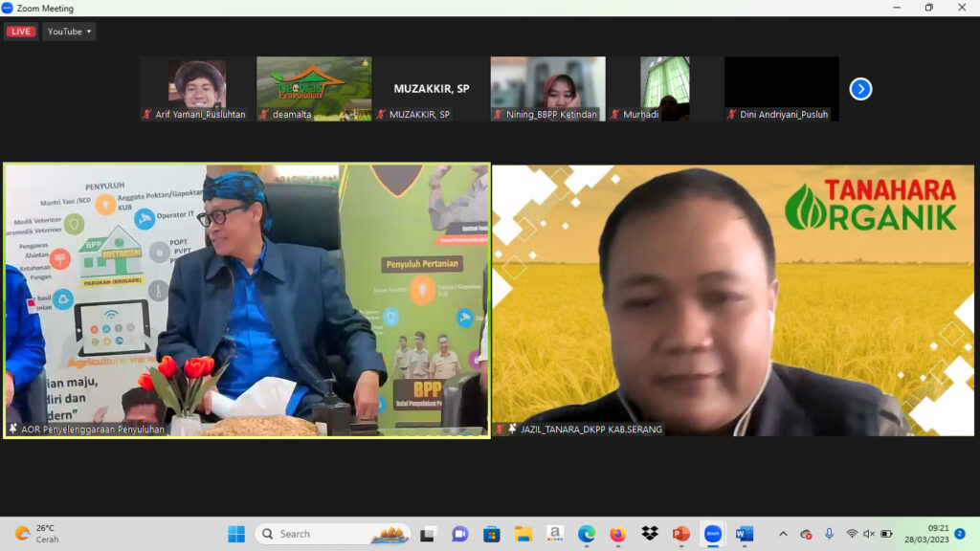Click the AOR Penyelenggaraan Penyuluhan name label
980x551 pixels.
pyautogui.click(x=93, y=430)
